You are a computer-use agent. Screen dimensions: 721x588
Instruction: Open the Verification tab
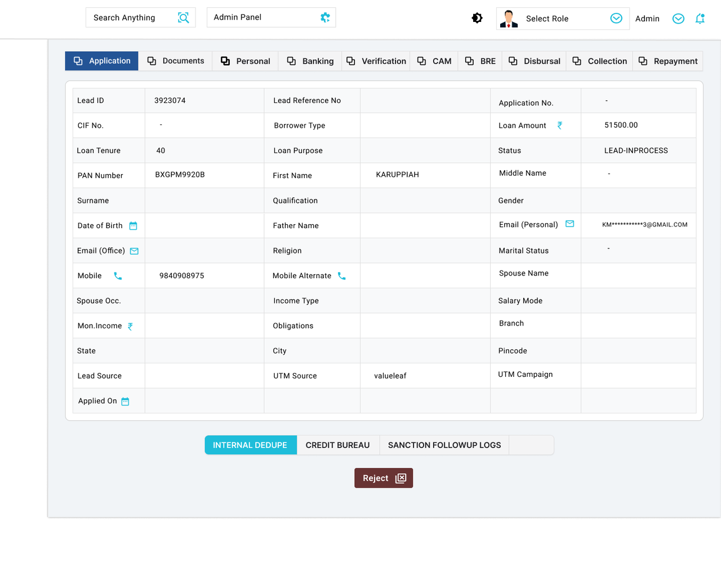376,61
